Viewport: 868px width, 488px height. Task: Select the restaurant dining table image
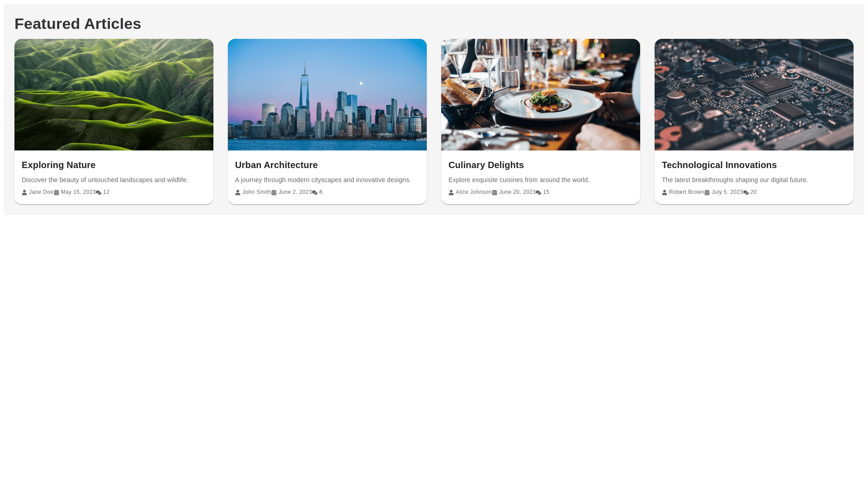541,94
